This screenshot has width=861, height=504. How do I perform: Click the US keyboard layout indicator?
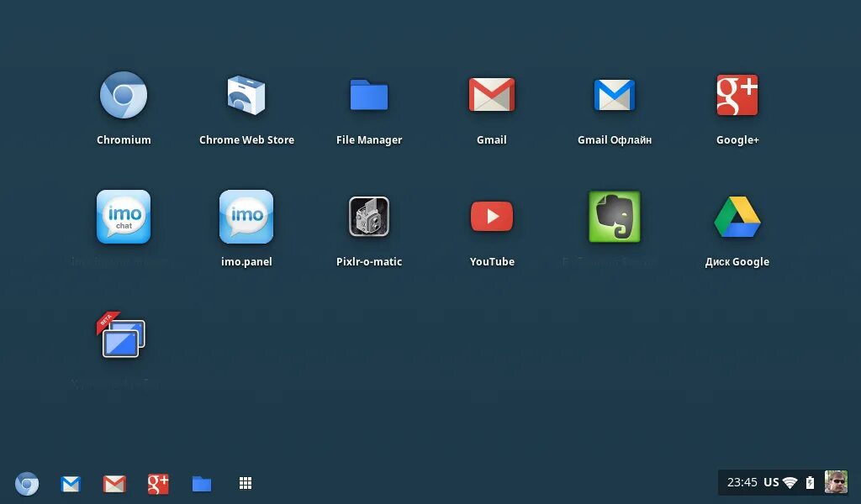tap(772, 483)
